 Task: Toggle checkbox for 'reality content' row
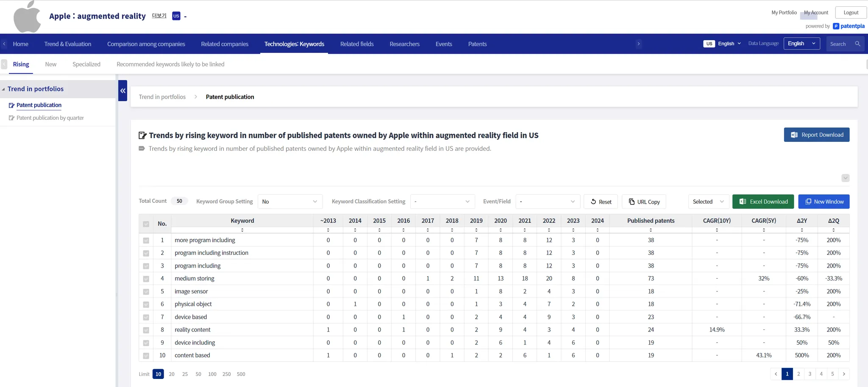(x=146, y=330)
